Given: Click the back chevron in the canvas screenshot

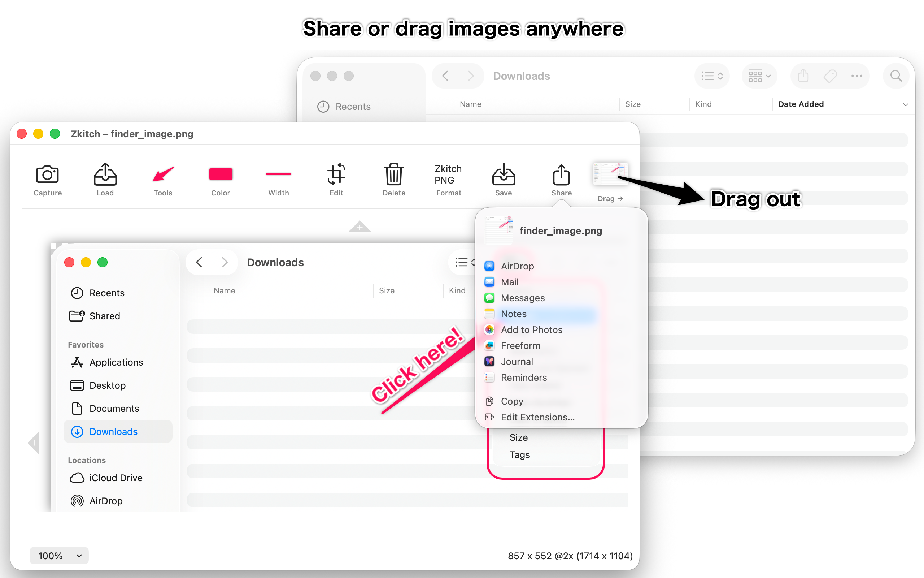Looking at the screenshot, I should [199, 262].
